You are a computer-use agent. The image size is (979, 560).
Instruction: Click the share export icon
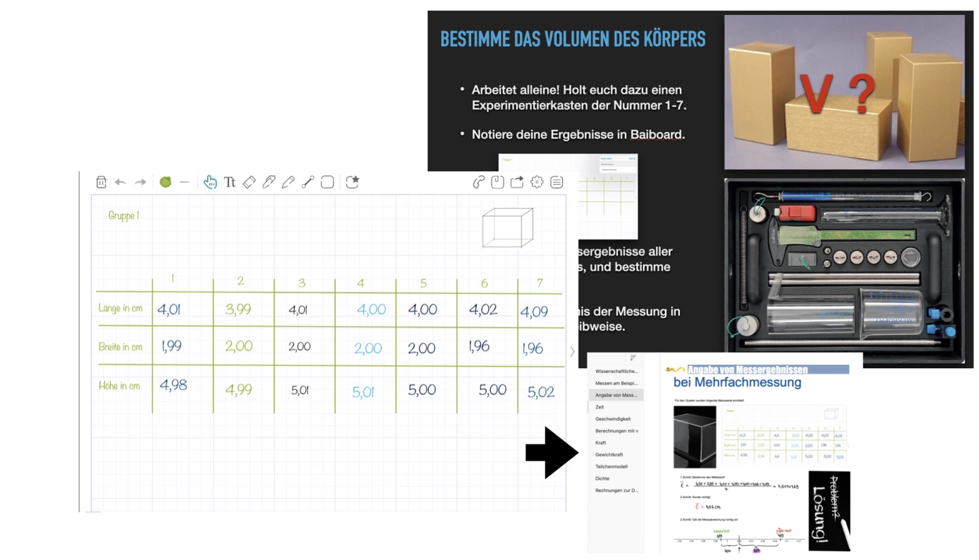517,181
